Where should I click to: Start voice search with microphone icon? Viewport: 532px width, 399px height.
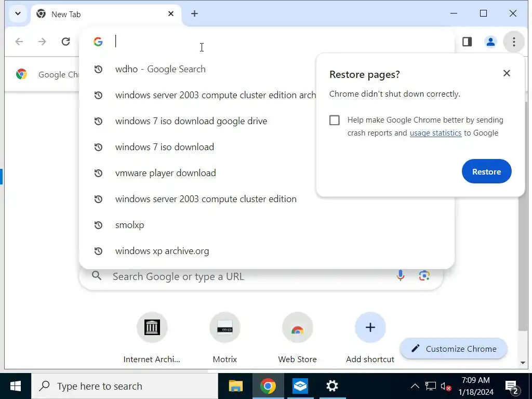pyautogui.click(x=401, y=275)
